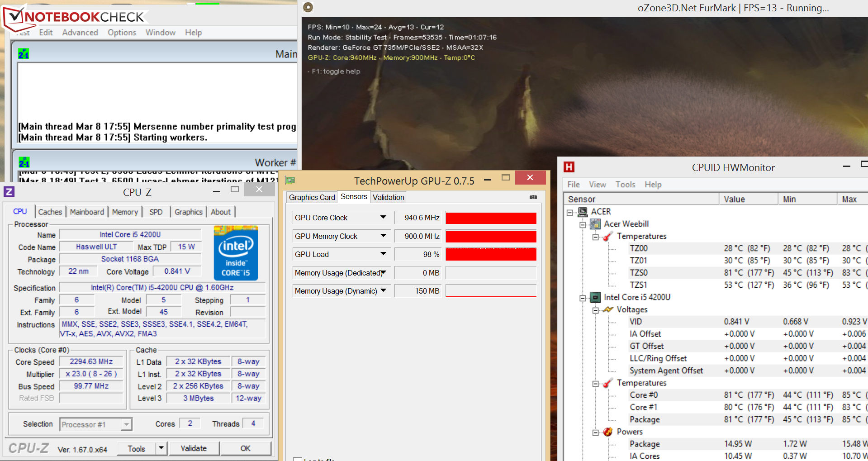Take a GPU-Z screenshot with camera icon

(x=533, y=197)
